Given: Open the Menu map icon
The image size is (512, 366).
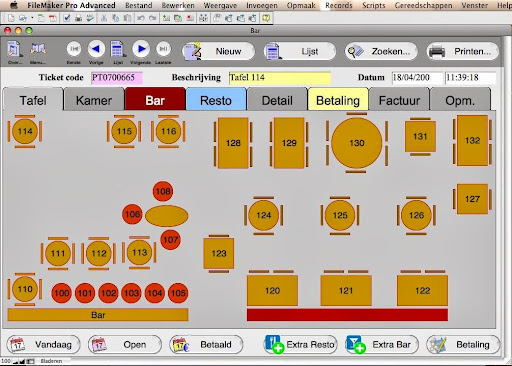Looking at the screenshot, I should pyautogui.click(x=38, y=49).
